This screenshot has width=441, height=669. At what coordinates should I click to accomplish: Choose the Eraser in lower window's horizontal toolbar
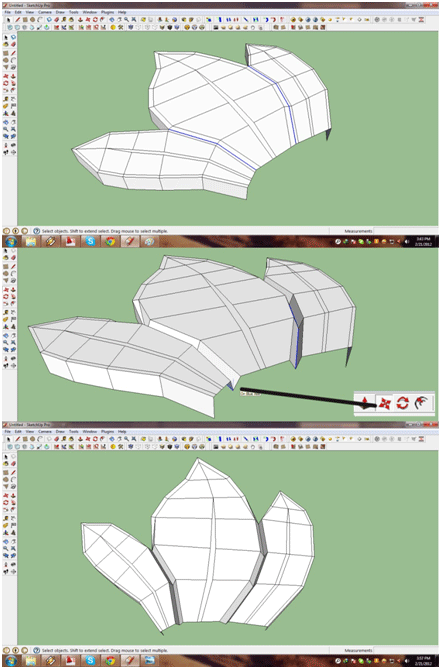[x=56, y=439]
